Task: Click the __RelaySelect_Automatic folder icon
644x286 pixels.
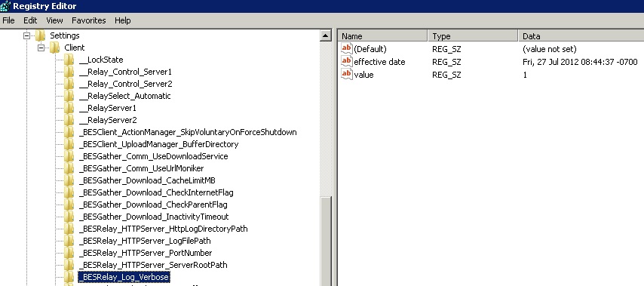Action: pos(69,96)
